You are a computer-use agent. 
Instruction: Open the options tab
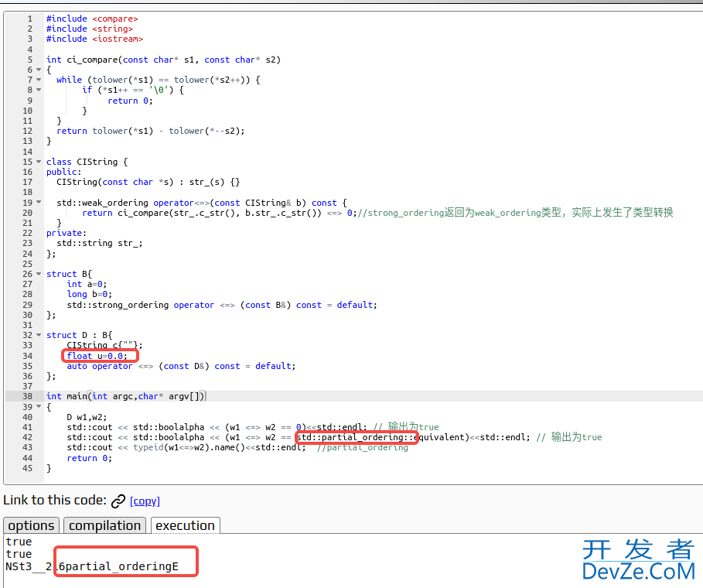31,525
